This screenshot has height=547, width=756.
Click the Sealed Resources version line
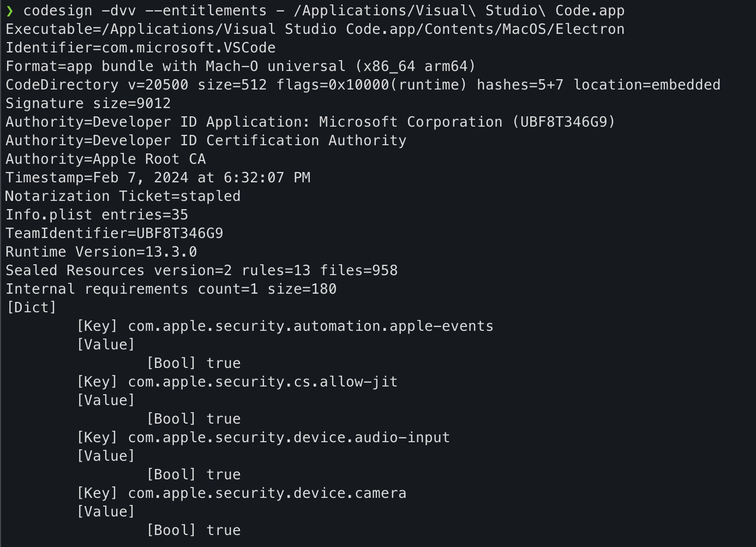pyautogui.click(x=201, y=271)
